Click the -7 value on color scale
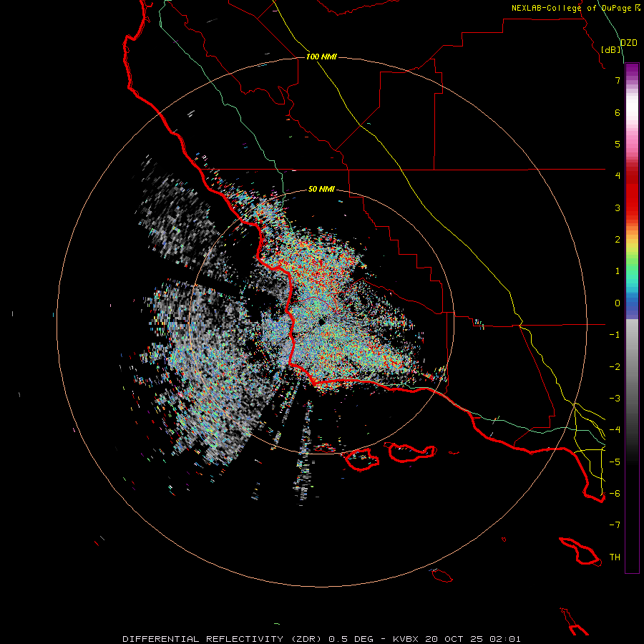 (x=615, y=525)
